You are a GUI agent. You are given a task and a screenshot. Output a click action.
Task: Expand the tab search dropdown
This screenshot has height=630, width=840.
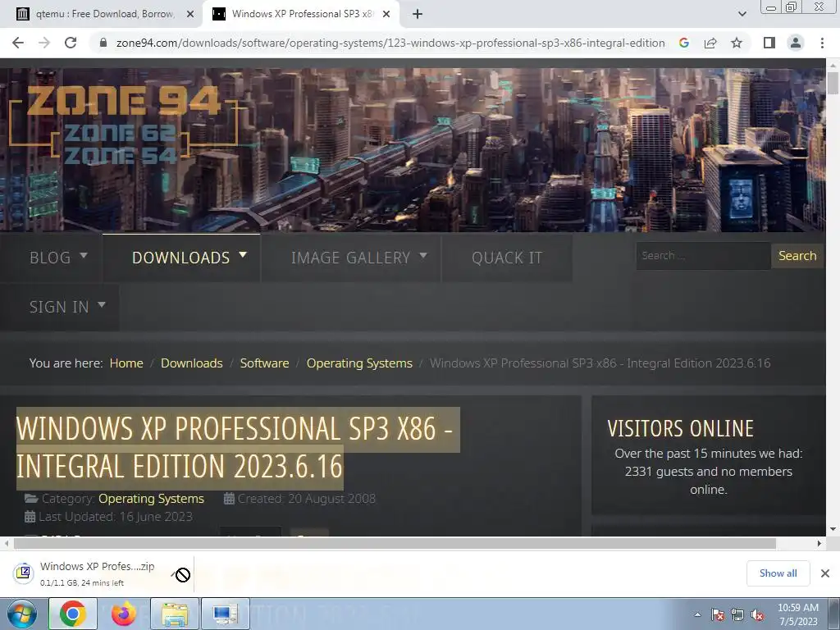742,14
